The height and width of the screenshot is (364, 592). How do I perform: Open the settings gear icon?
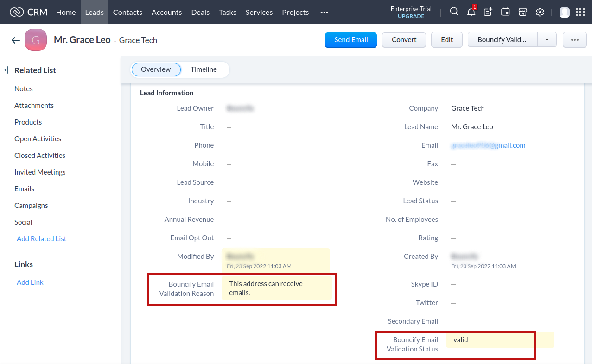pyautogui.click(x=540, y=12)
